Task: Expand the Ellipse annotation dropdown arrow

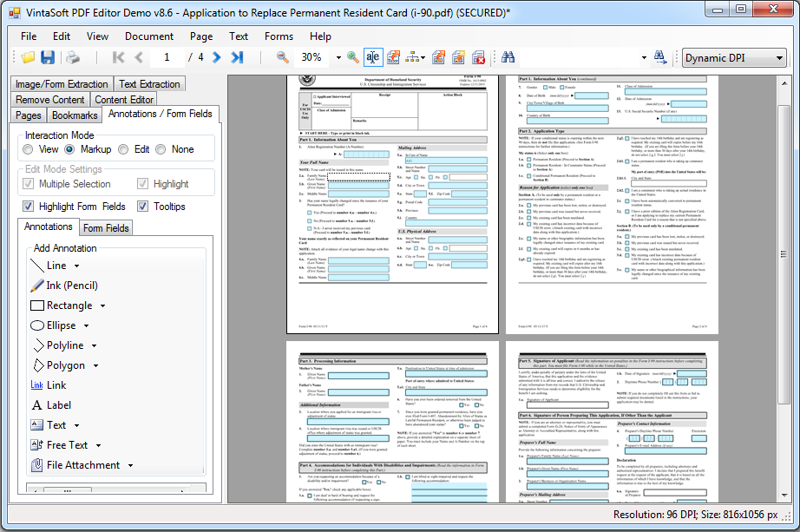Action: (x=86, y=325)
